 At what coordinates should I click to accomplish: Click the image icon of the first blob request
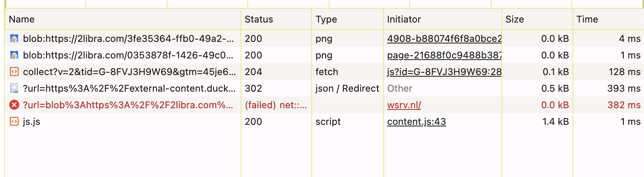point(14,39)
